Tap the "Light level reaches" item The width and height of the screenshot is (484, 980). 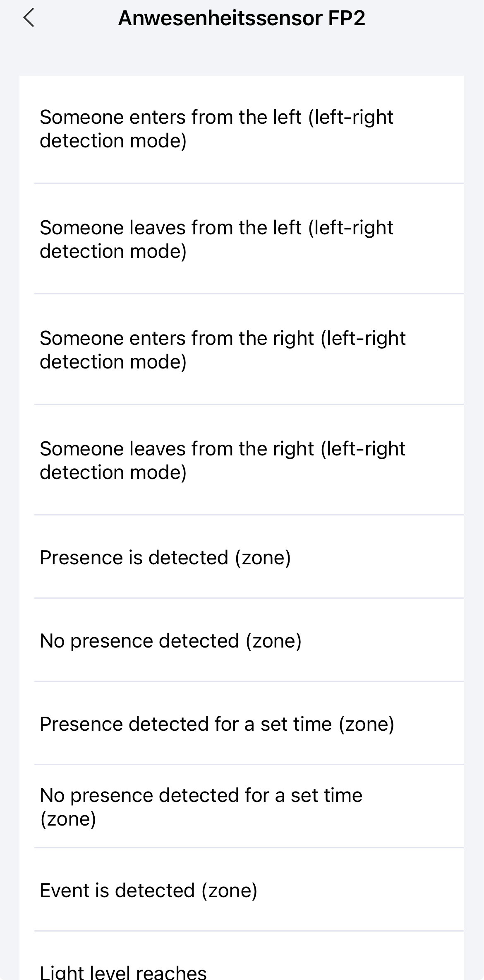coord(242,956)
